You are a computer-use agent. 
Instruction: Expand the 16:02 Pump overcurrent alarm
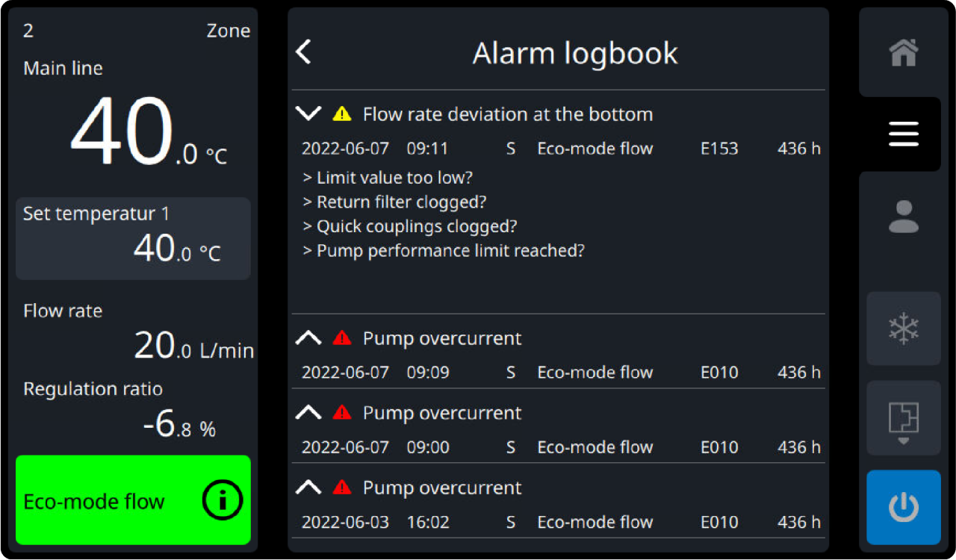(x=308, y=488)
